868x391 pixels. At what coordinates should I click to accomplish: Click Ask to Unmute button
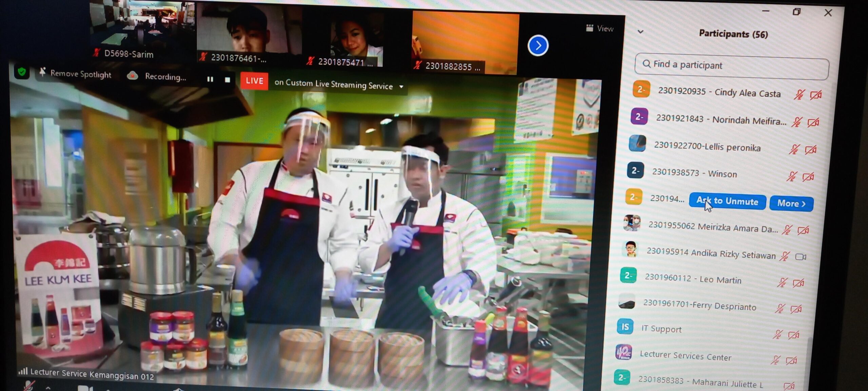tap(727, 202)
